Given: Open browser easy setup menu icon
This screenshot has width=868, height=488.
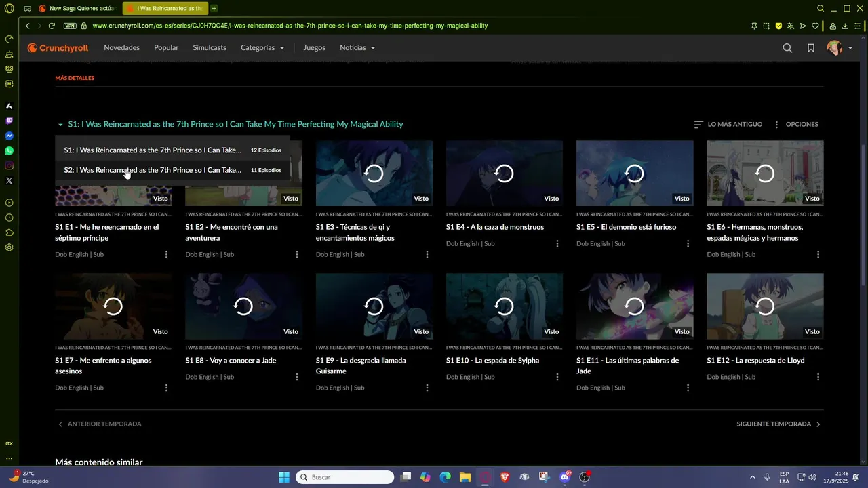Looking at the screenshot, I should click(858, 26).
